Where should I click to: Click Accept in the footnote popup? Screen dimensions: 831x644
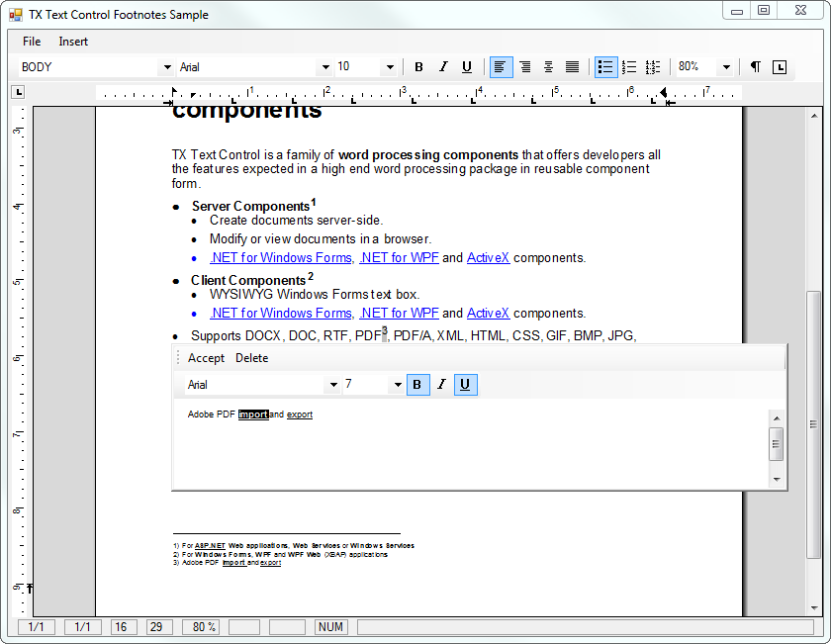coord(206,358)
